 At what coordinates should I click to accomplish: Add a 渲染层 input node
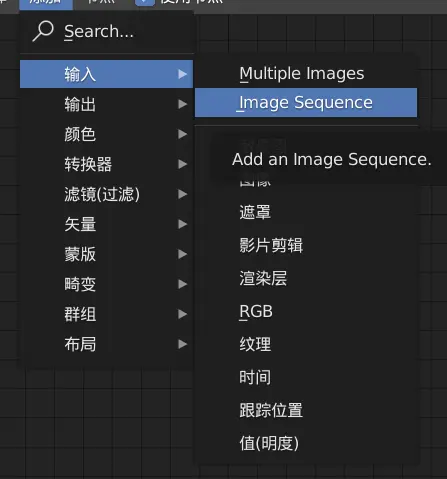[x=306, y=278]
